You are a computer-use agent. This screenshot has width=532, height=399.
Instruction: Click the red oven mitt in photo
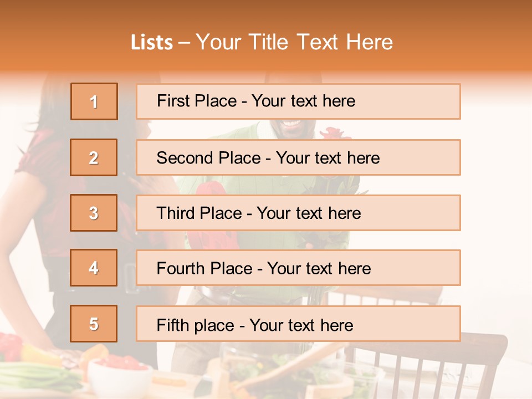[x=209, y=189]
